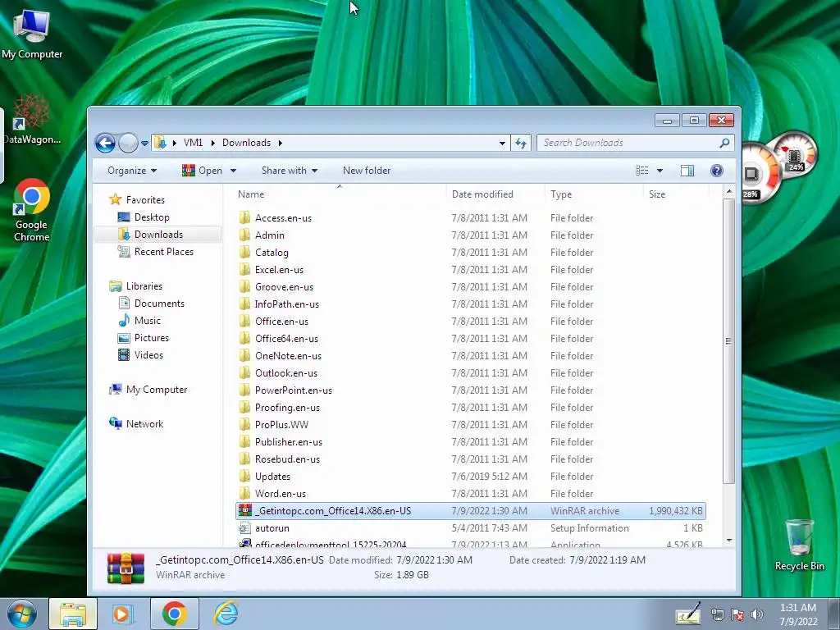Select the Updates folder icon
Screen dimensions: 840x630
coord(244,476)
